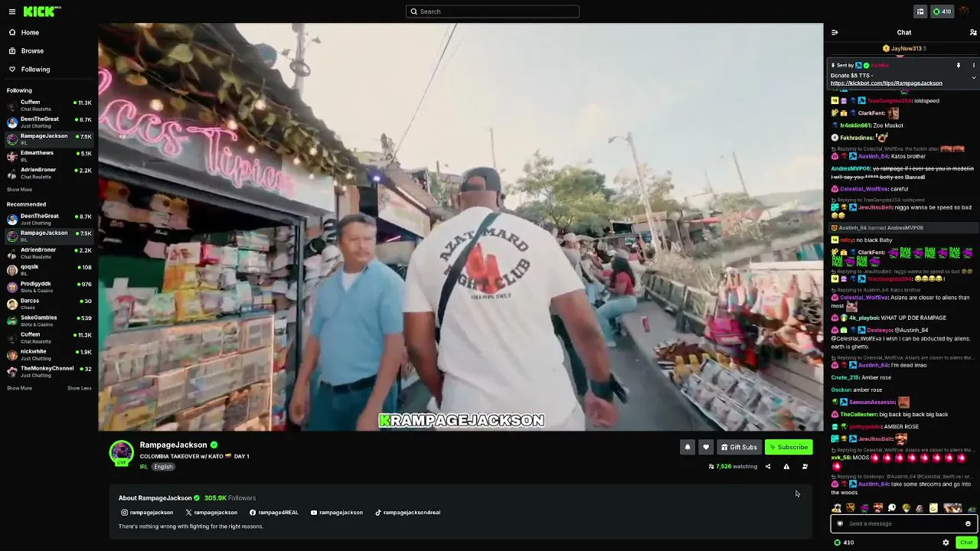Open chat settings gear

pyautogui.click(x=946, y=543)
